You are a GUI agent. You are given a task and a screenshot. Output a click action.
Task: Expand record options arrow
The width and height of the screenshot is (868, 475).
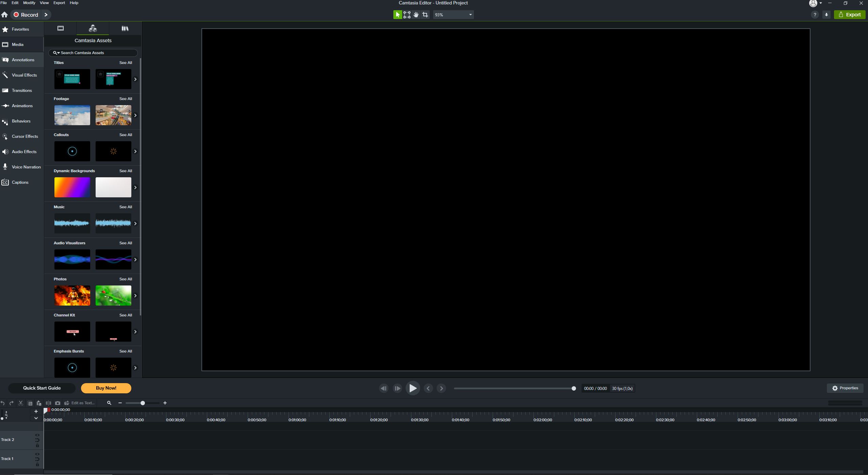point(46,15)
